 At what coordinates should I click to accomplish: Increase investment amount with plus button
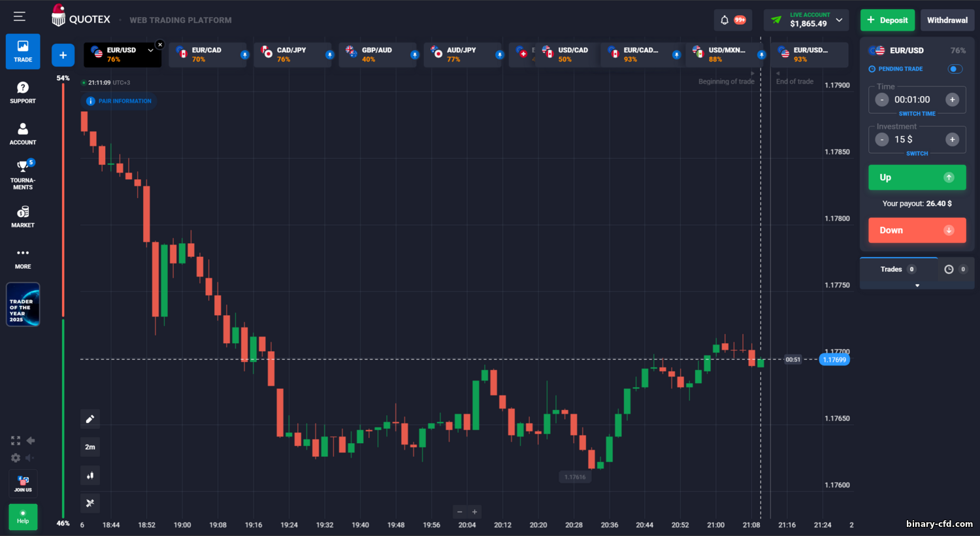[952, 139]
